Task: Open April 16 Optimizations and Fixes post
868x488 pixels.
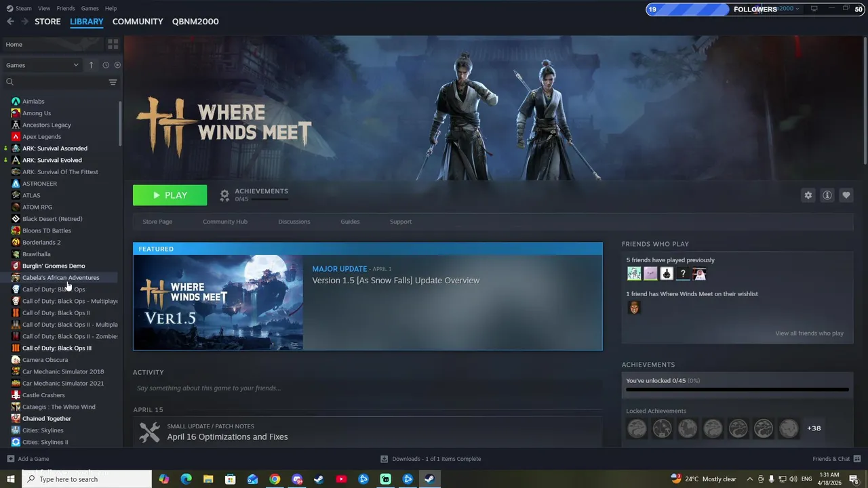Action: click(227, 437)
